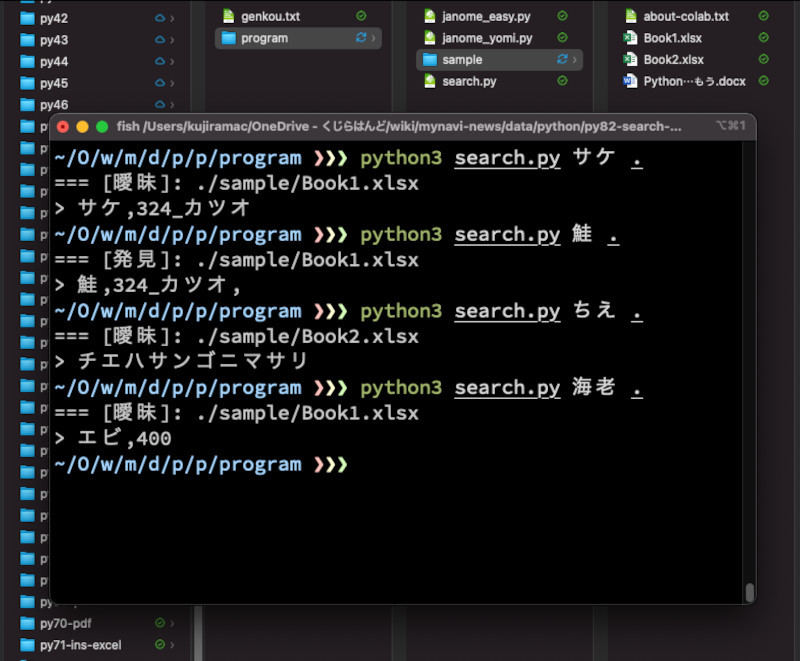800x661 pixels.
Task: Expand the py71-ins-excel folder chevron
Action: pyautogui.click(x=172, y=645)
